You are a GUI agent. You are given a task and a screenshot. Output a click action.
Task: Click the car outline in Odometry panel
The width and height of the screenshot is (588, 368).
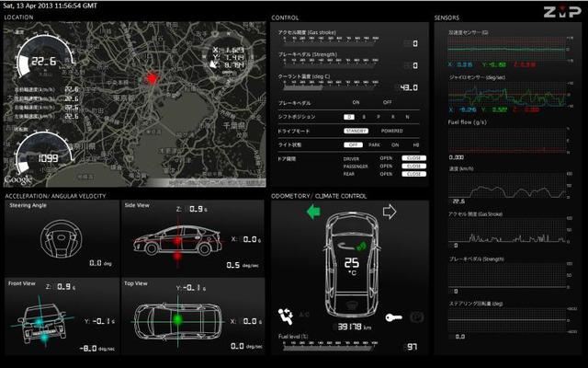pyautogui.click(x=352, y=266)
